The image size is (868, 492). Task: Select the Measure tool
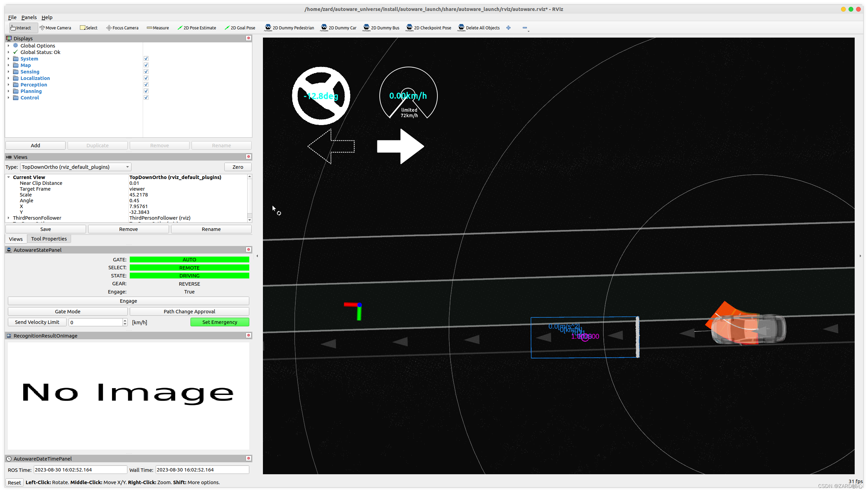[x=158, y=28]
